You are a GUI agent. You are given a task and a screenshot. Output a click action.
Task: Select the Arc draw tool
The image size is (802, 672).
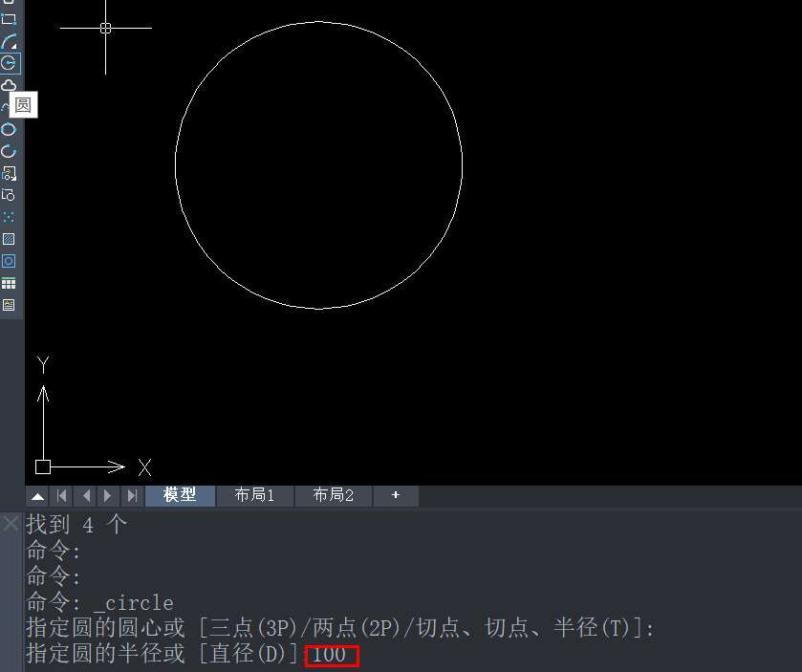pos(9,41)
